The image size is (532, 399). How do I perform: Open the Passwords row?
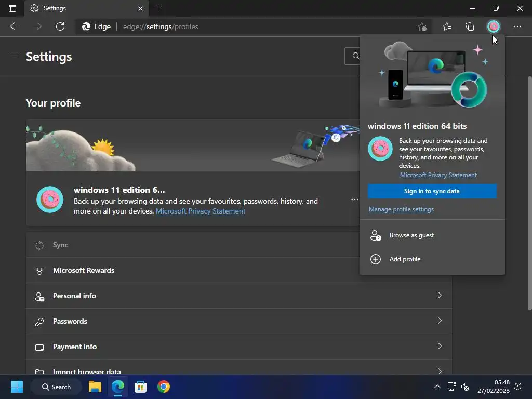coord(239,321)
